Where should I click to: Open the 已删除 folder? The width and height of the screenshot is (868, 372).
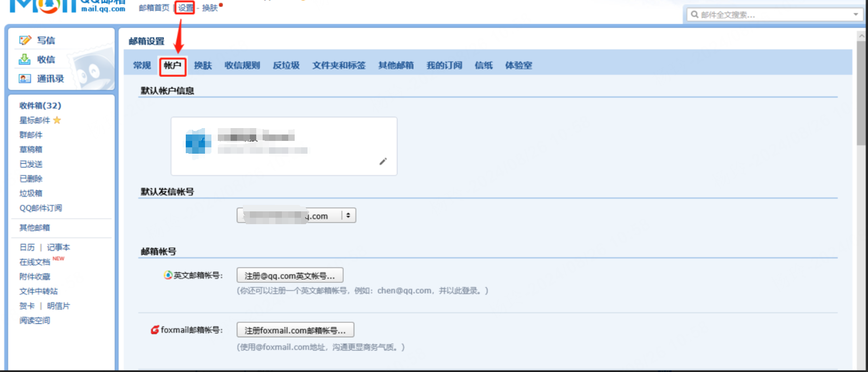tap(31, 179)
